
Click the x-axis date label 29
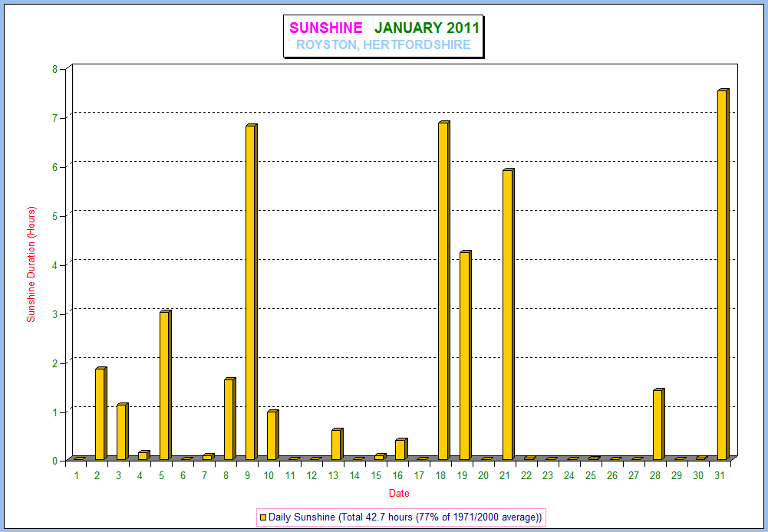(677, 475)
